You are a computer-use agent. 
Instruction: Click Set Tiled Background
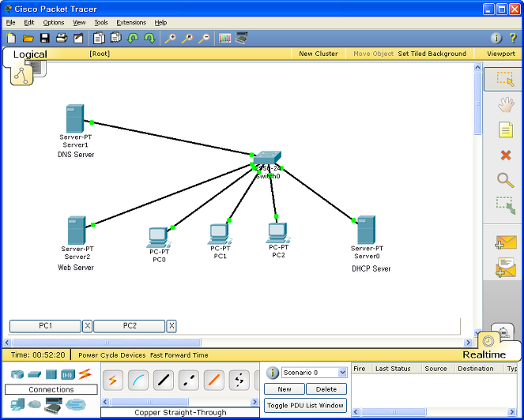pyautogui.click(x=432, y=54)
